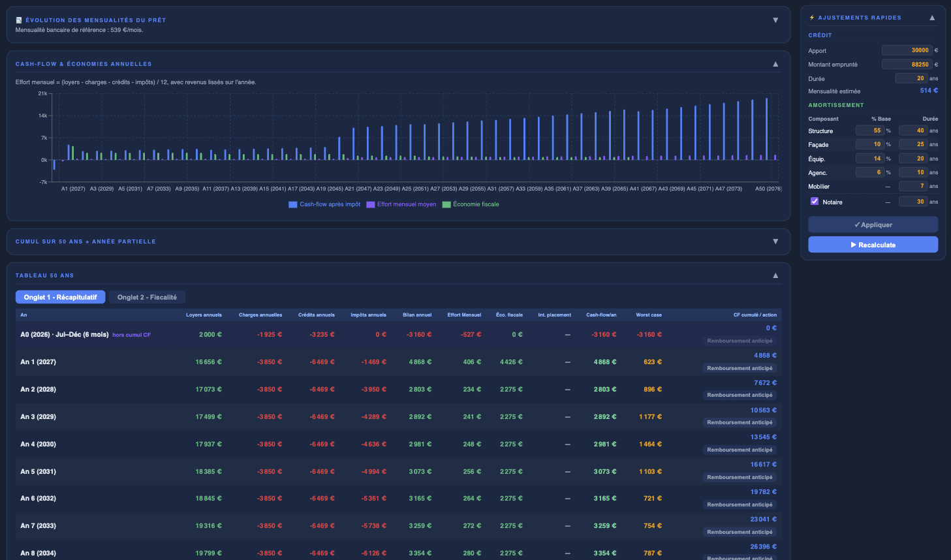Click the chart icon beside Évolution des Mensualités title

click(x=18, y=19)
